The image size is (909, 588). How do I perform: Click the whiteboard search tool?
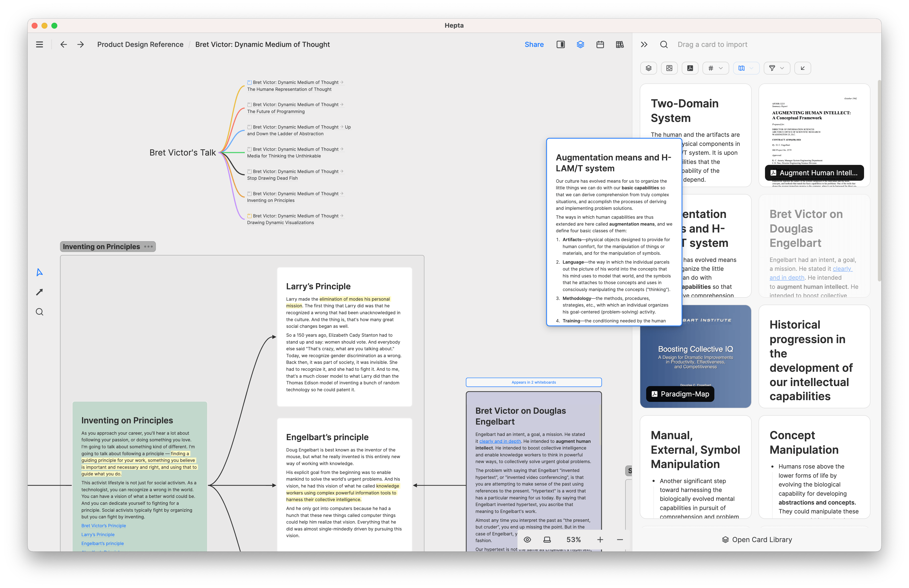tap(39, 312)
